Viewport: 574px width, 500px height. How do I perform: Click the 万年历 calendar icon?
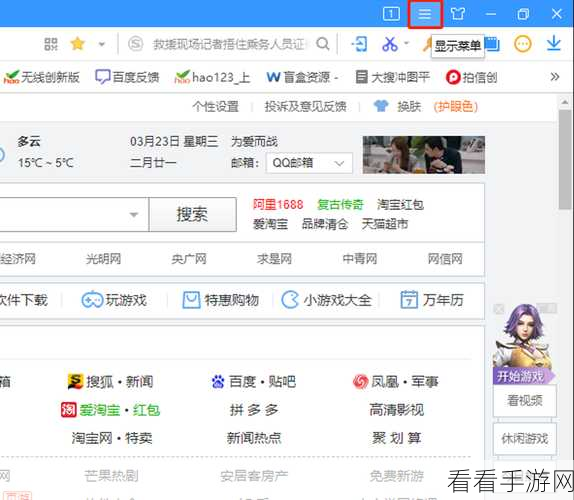[x=409, y=300]
